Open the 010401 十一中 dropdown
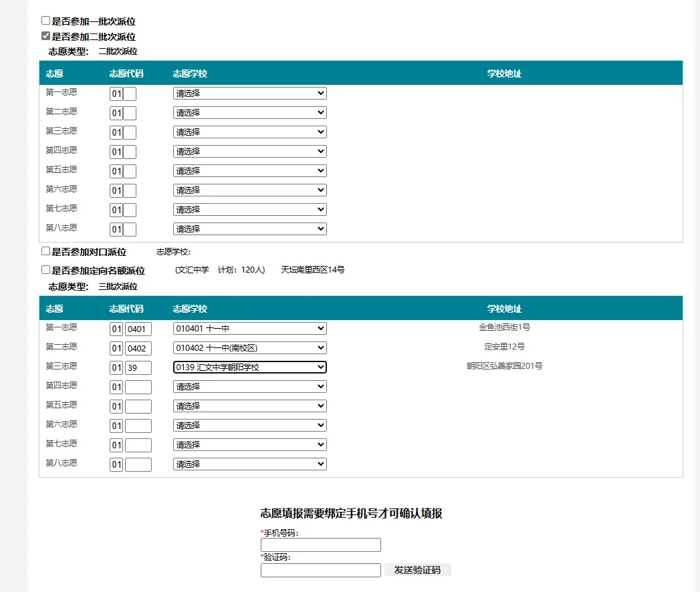Viewport: 700px width, 592px height. (249, 328)
